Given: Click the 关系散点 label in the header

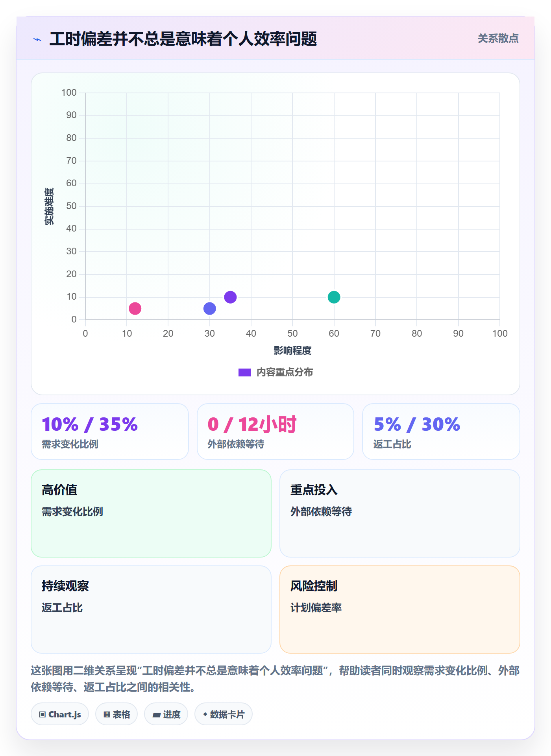Looking at the screenshot, I should (x=498, y=38).
